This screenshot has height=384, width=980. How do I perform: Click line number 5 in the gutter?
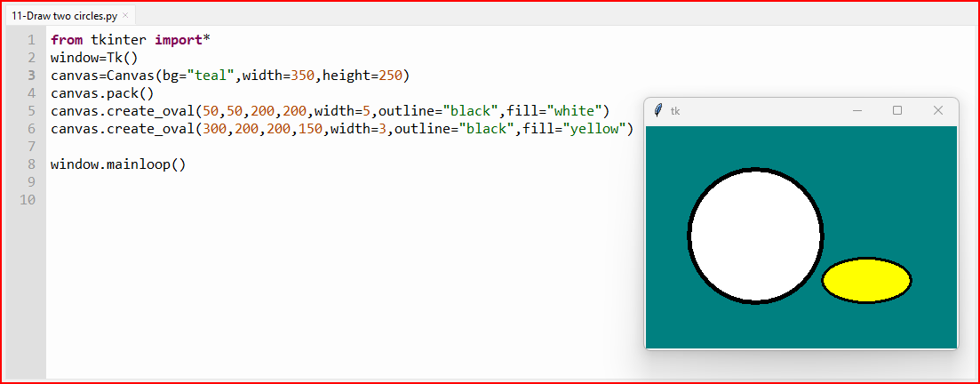(31, 111)
